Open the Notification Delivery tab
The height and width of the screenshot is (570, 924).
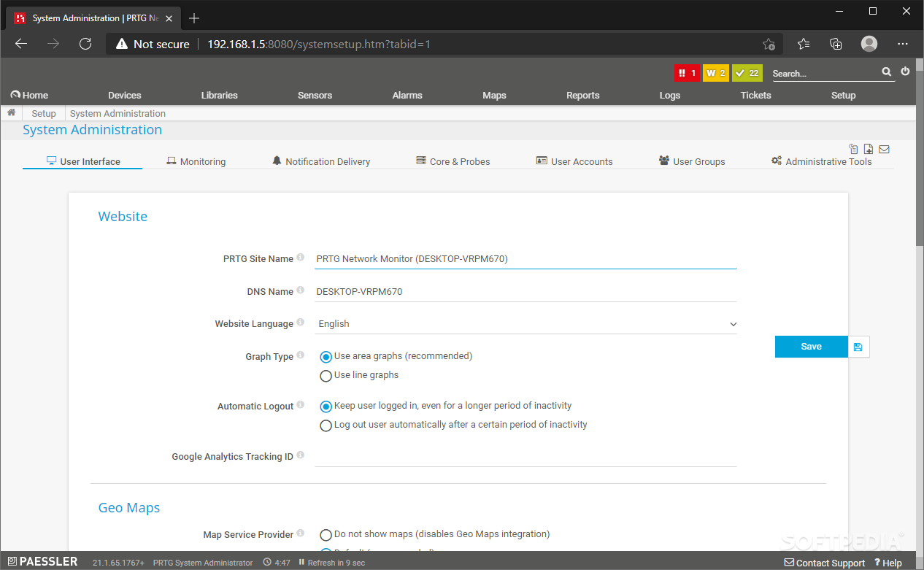tap(320, 161)
